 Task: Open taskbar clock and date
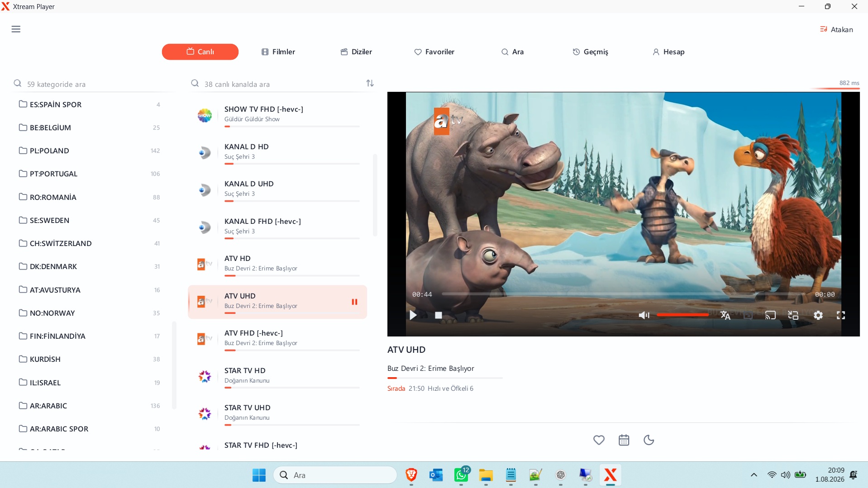(x=830, y=475)
